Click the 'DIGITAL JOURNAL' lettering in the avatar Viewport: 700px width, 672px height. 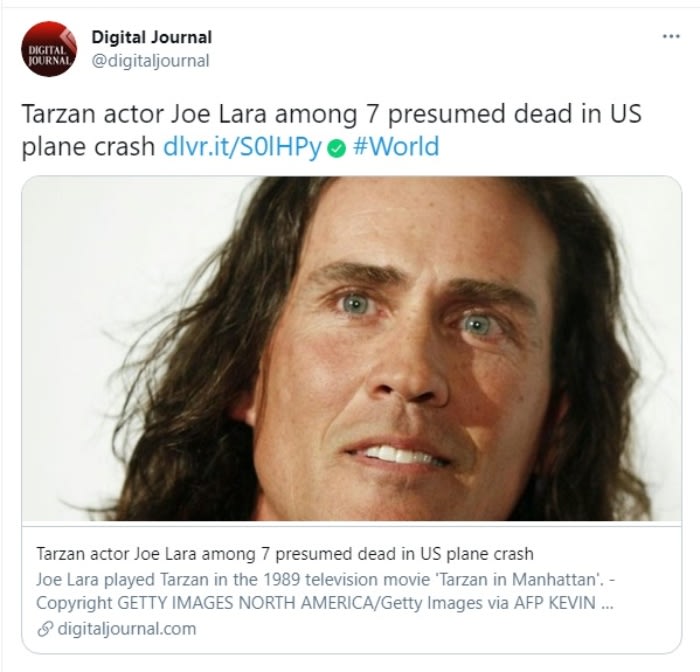[x=49, y=55]
